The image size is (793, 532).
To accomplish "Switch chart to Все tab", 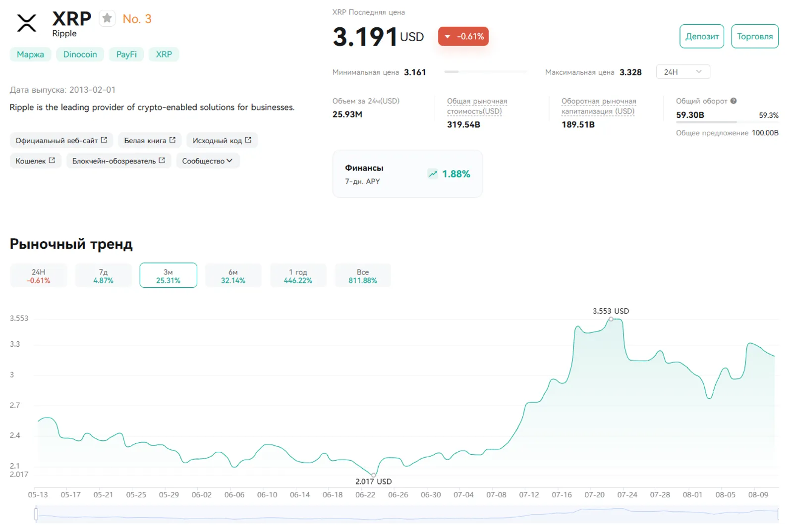I will pos(363,275).
